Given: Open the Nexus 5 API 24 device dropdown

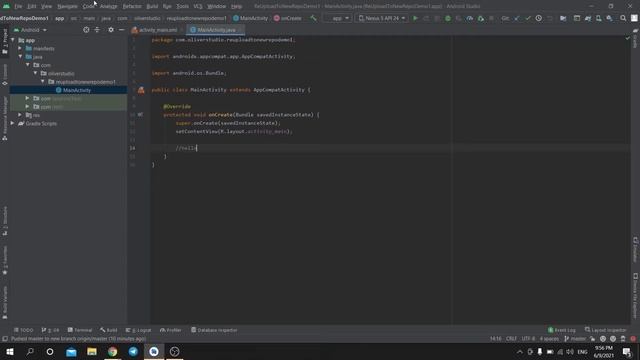Looking at the screenshot, I should (x=382, y=18).
